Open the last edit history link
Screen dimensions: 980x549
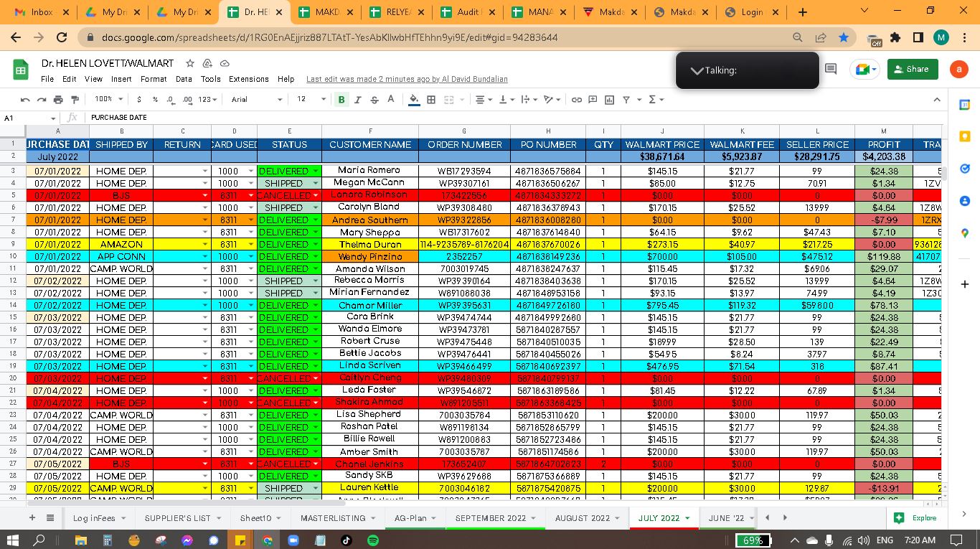(407, 79)
